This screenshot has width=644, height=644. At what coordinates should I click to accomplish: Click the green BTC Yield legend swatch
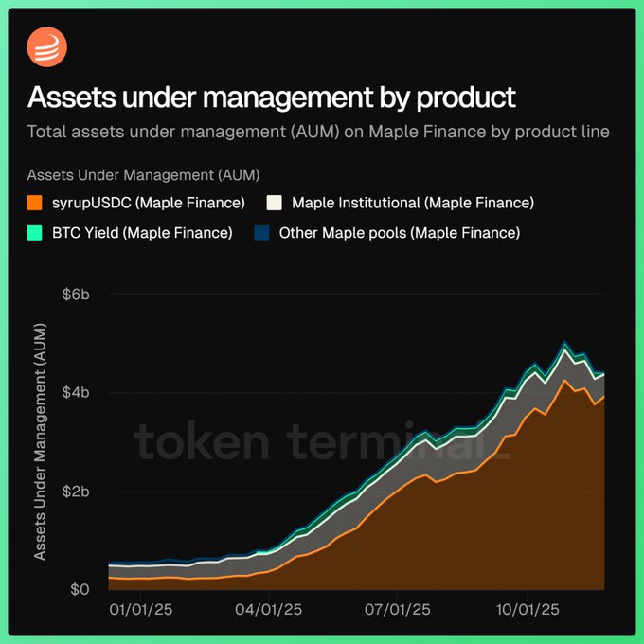[35, 232]
